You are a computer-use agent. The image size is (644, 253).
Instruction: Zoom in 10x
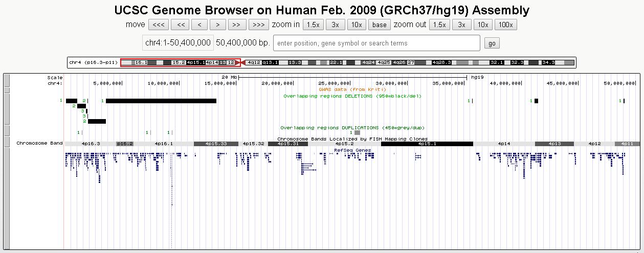(356, 25)
